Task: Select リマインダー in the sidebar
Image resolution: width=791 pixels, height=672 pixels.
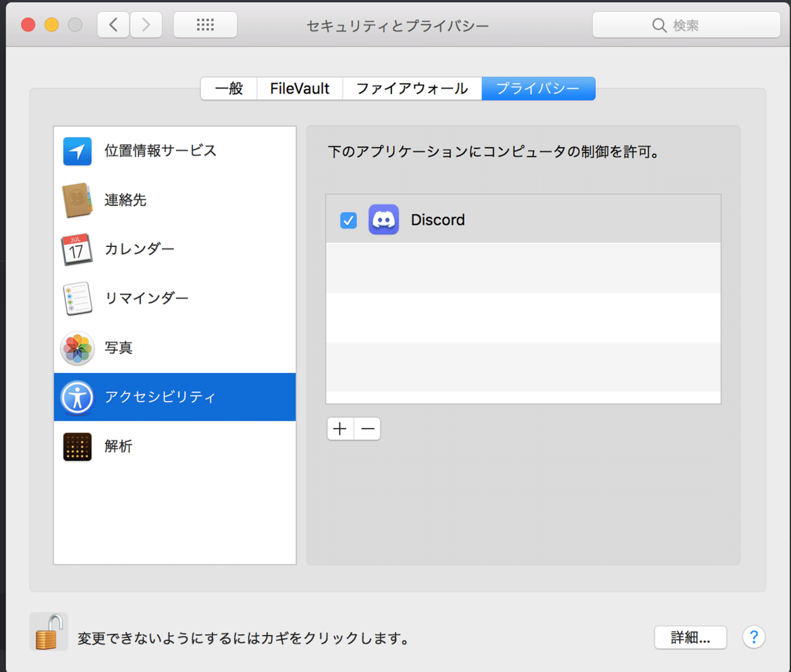Action: point(175,298)
